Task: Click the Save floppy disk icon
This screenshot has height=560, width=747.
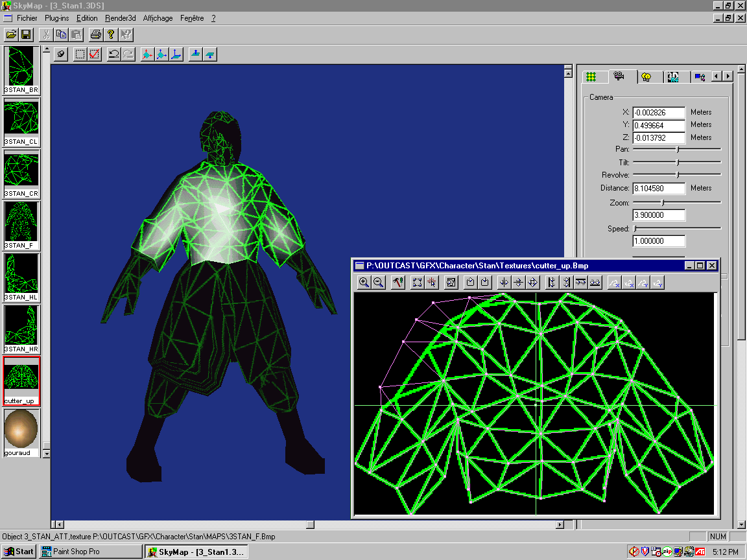Action: click(27, 34)
